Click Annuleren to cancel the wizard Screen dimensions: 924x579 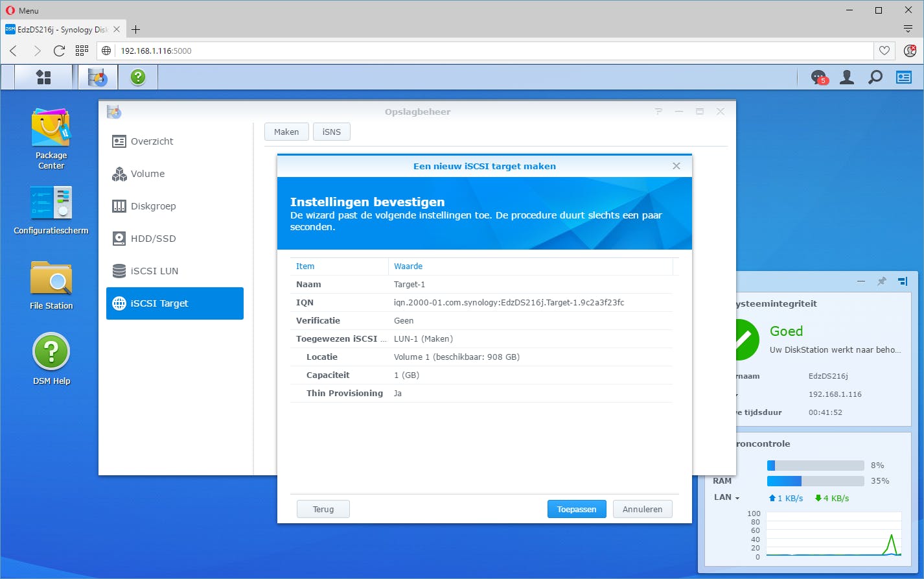tap(643, 509)
